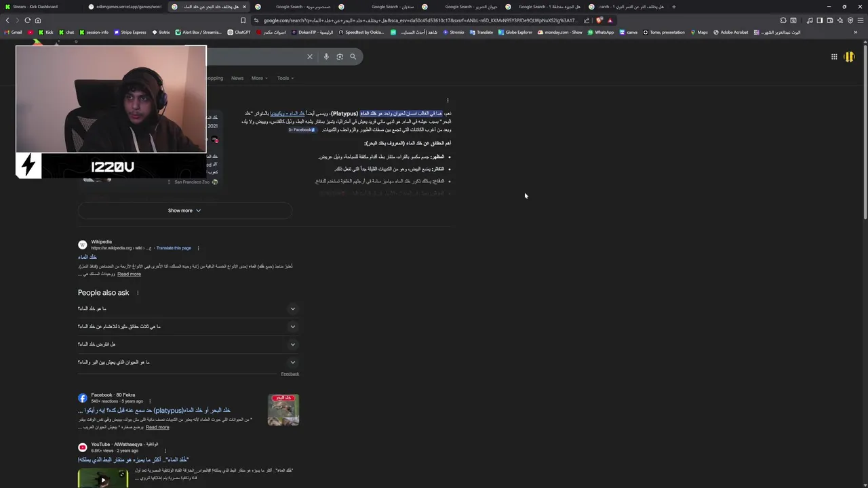Open Brave Shields lion icon

tap(599, 20)
